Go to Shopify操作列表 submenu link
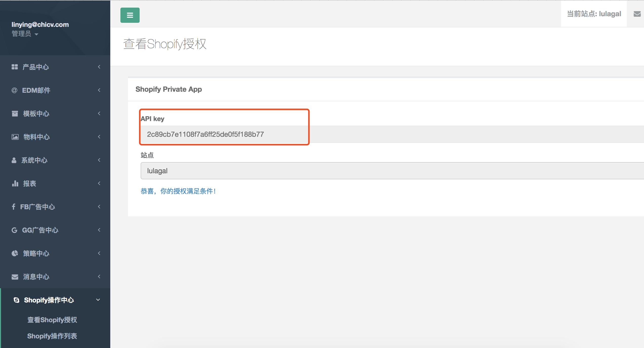This screenshot has width=644, height=348. (x=52, y=336)
